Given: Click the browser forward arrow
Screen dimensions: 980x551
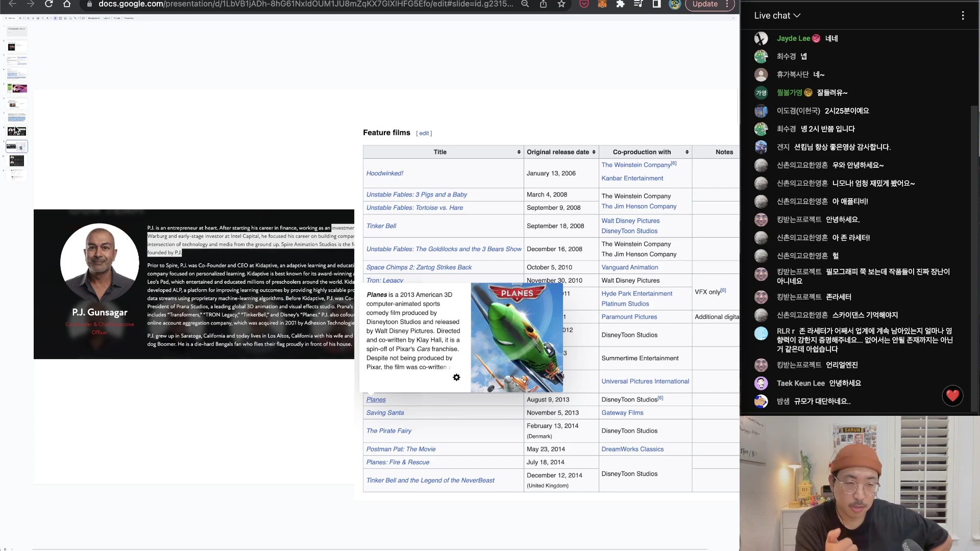Looking at the screenshot, I should pyautogui.click(x=31, y=4).
